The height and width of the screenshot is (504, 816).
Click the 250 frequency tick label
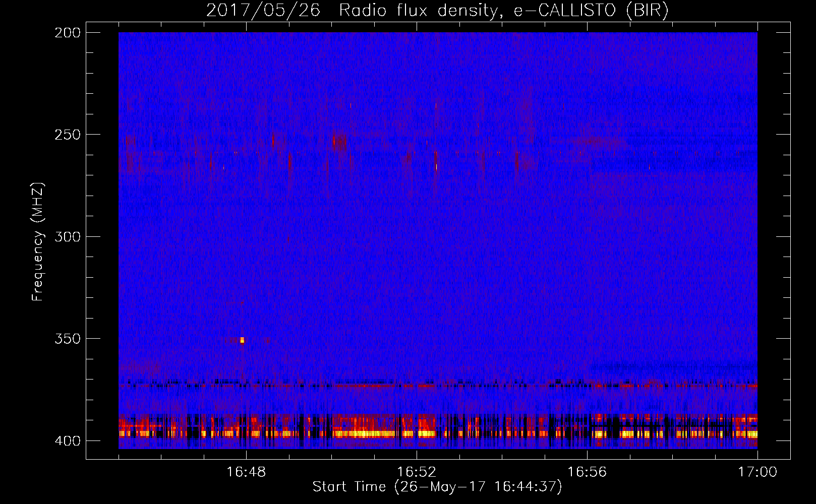pos(68,135)
